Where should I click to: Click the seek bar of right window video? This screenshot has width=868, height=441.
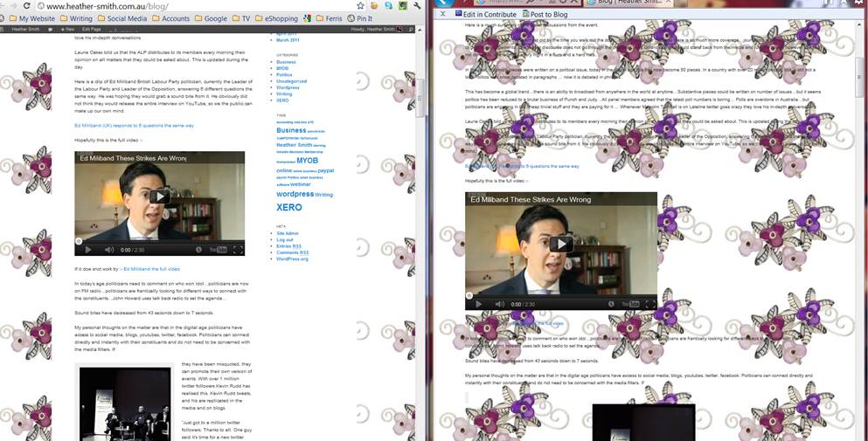561,295
